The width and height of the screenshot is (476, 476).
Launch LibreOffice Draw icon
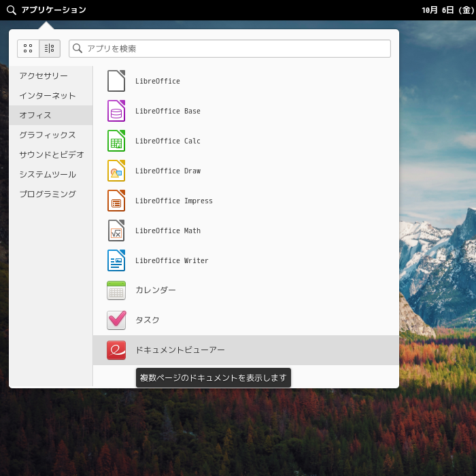pyautogui.click(x=116, y=171)
